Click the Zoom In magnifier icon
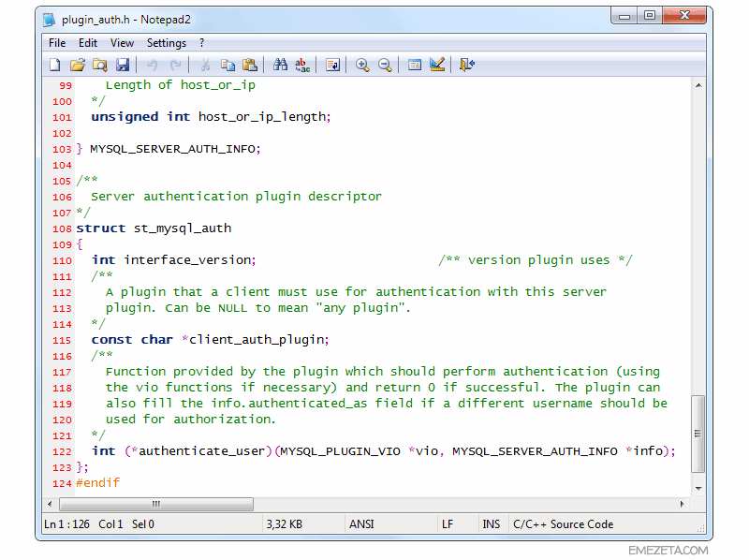 (362, 65)
